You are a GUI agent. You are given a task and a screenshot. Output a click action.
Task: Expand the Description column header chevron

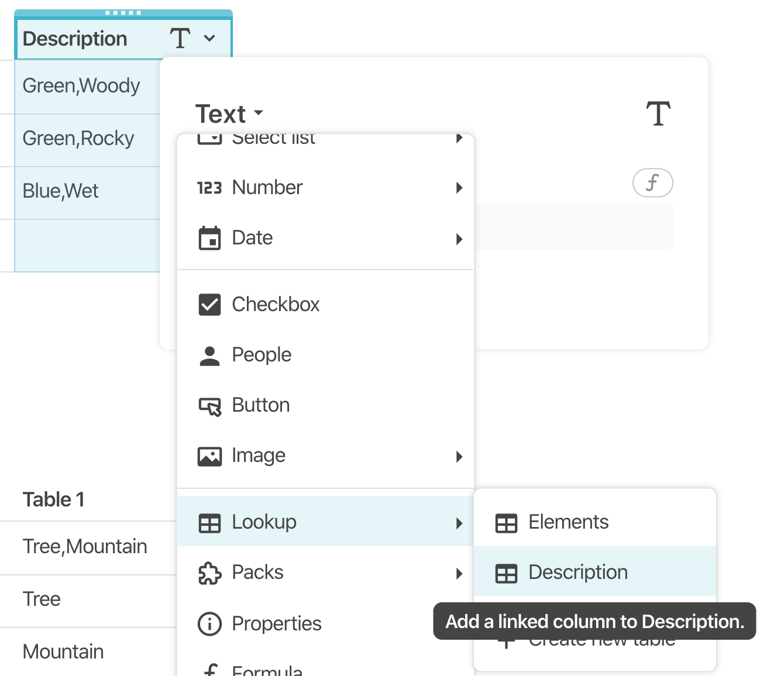pos(209,39)
